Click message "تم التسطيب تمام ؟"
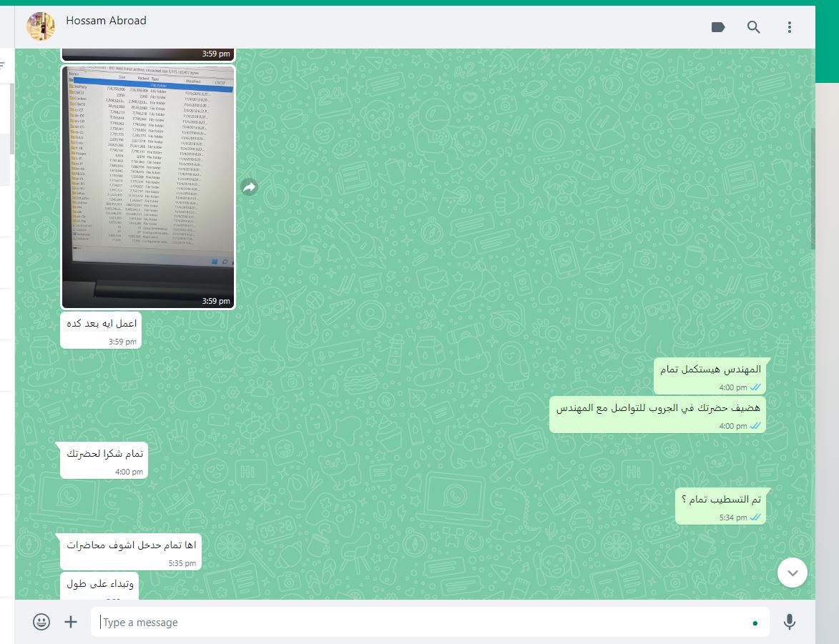Image resolution: width=839 pixels, height=644 pixels. [721, 506]
